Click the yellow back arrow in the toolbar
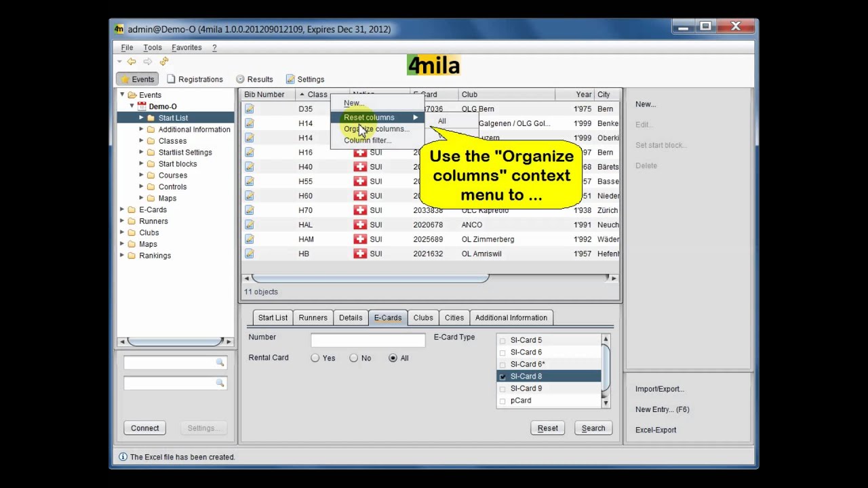 [132, 62]
